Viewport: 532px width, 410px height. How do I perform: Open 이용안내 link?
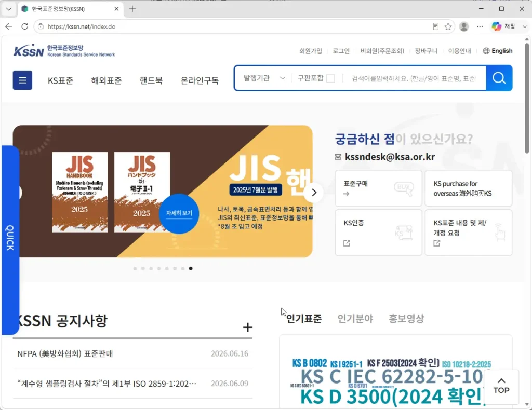(x=459, y=51)
